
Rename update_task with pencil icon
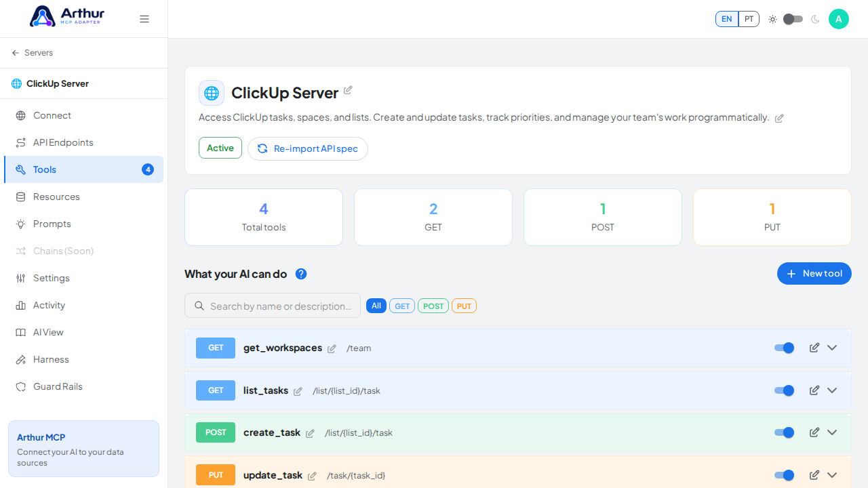coord(312,476)
